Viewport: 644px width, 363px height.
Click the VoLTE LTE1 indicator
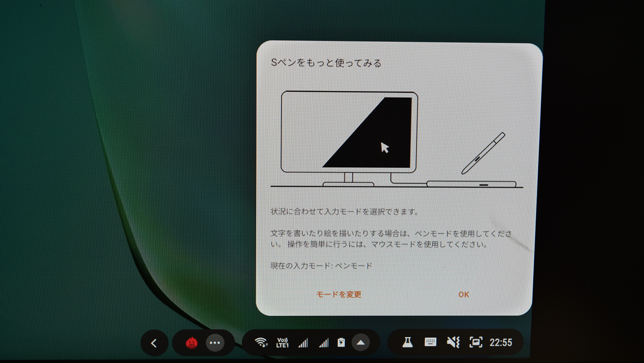click(282, 343)
